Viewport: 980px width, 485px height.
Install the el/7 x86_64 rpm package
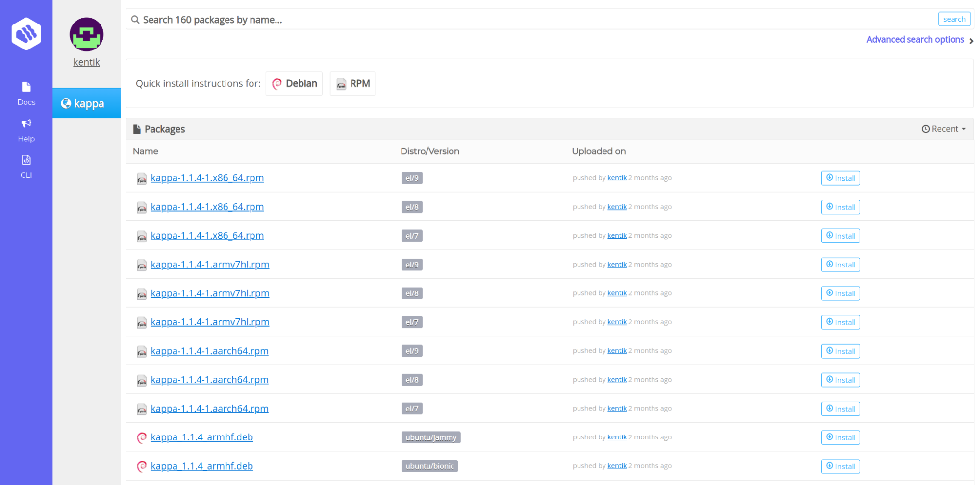click(840, 236)
